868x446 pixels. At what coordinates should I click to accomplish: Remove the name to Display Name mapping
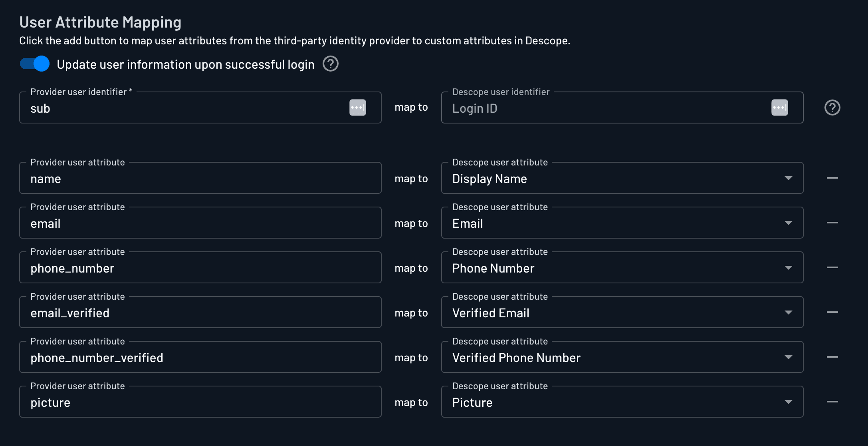(832, 178)
